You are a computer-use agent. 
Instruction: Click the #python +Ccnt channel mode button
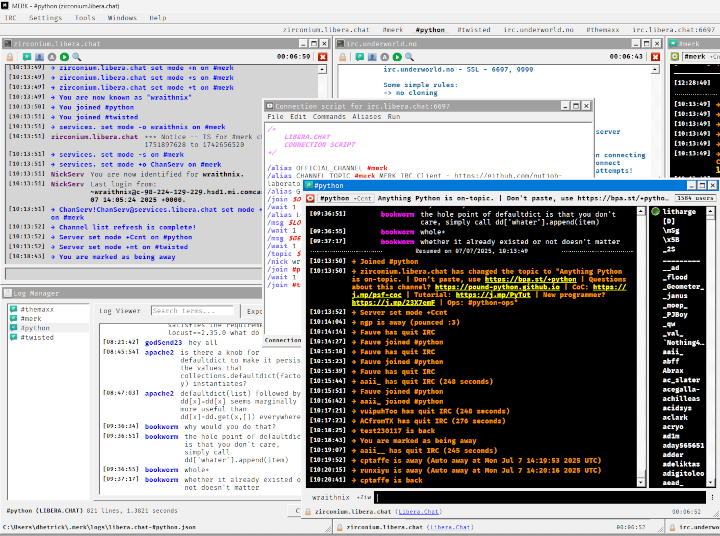[x=345, y=198]
